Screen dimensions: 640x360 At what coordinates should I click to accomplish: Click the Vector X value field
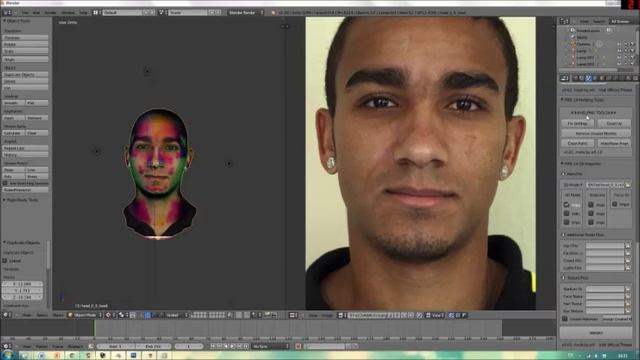click(x=23, y=284)
